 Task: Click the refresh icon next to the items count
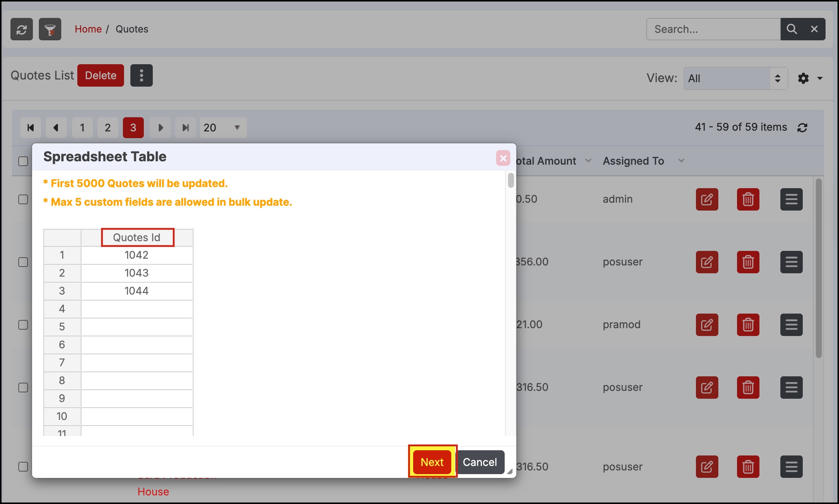(802, 128)
